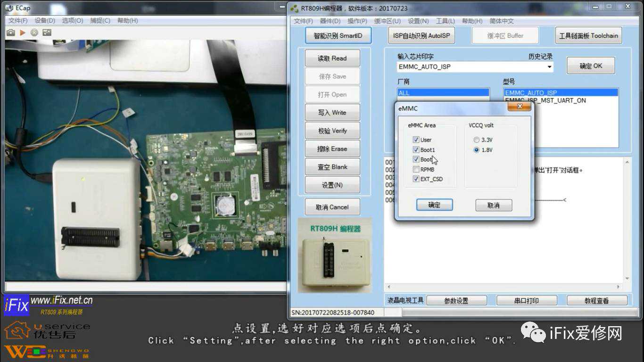This screenshot has width=644, height=362.
Task: Open the 缓冲区(U) menu in RT809H
Action: coord(387,21)
